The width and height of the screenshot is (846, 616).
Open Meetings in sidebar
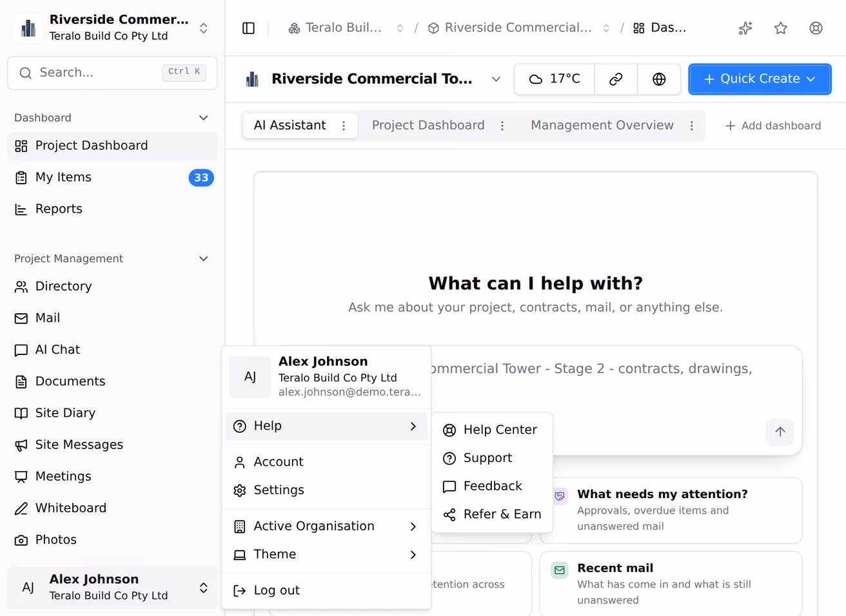pos(112,476)
